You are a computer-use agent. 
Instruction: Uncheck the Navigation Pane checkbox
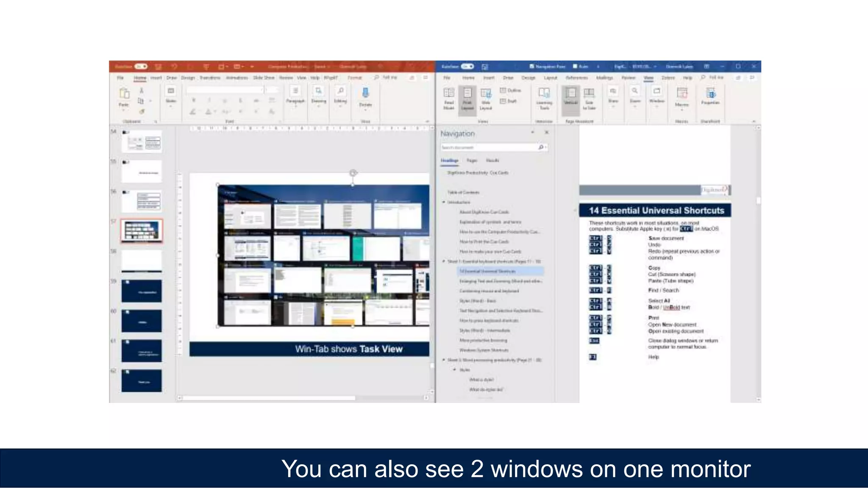pos(531,67)
